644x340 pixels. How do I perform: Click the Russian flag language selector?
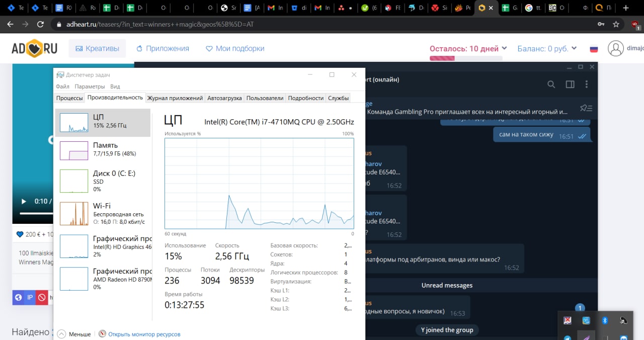point(594,49)
